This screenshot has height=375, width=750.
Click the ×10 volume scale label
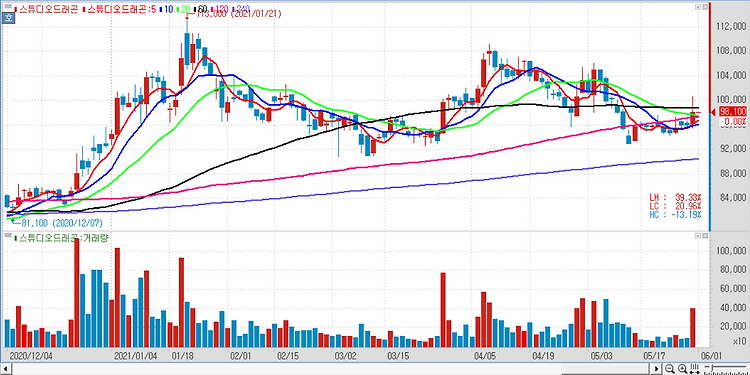tap(739, 341)
